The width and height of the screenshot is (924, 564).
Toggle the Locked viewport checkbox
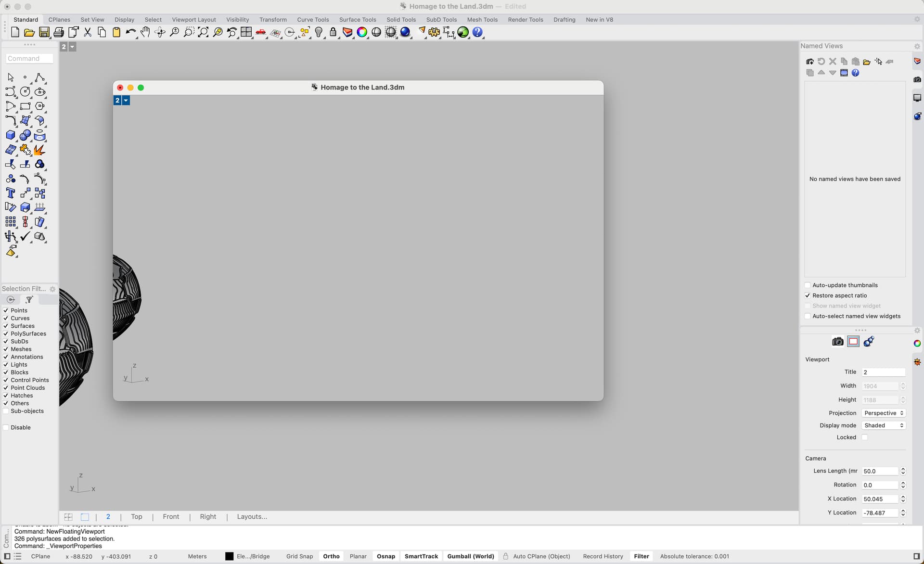tap(865, 437)
